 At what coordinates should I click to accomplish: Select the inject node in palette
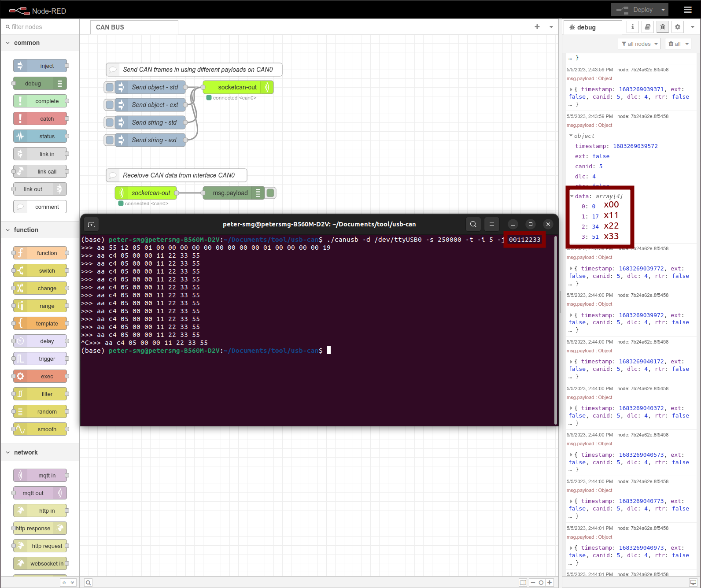tap(40, 66)
